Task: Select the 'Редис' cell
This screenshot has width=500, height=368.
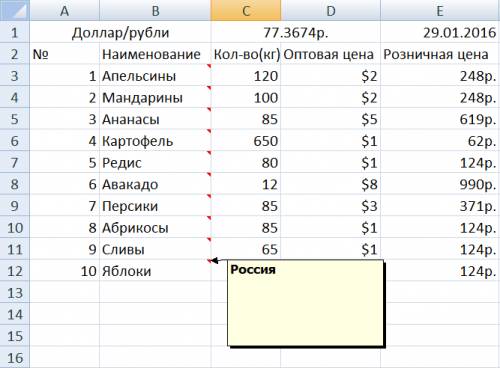Action: [x=155, y=162]
